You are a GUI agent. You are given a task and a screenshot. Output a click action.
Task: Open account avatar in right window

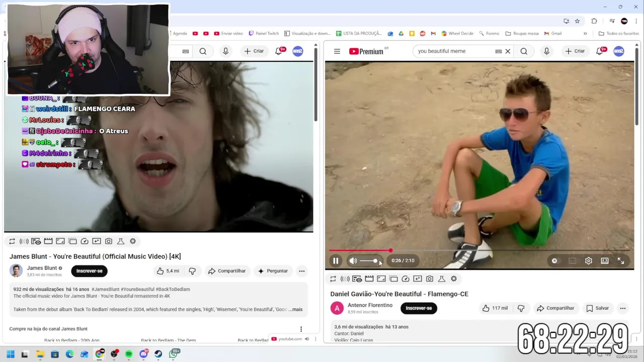pos(619,51)
